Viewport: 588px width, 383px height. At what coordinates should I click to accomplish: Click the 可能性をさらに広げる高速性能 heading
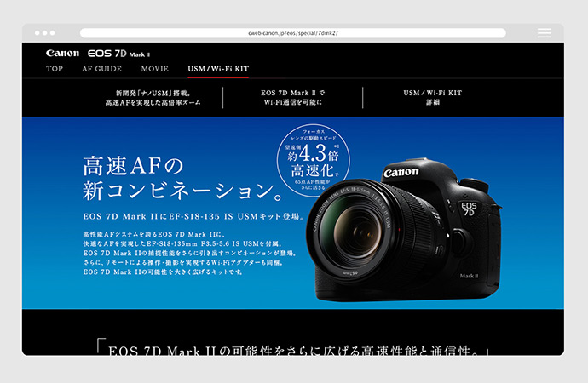pyautogui.click(x=293, y=348)
